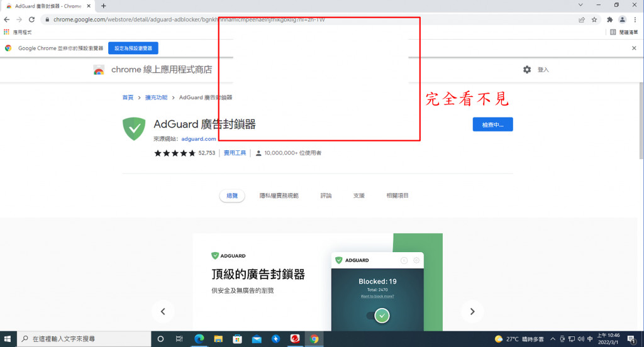The image size is (644, 347).
Task: Open volume control tray icon
Action: coord(580,339)
